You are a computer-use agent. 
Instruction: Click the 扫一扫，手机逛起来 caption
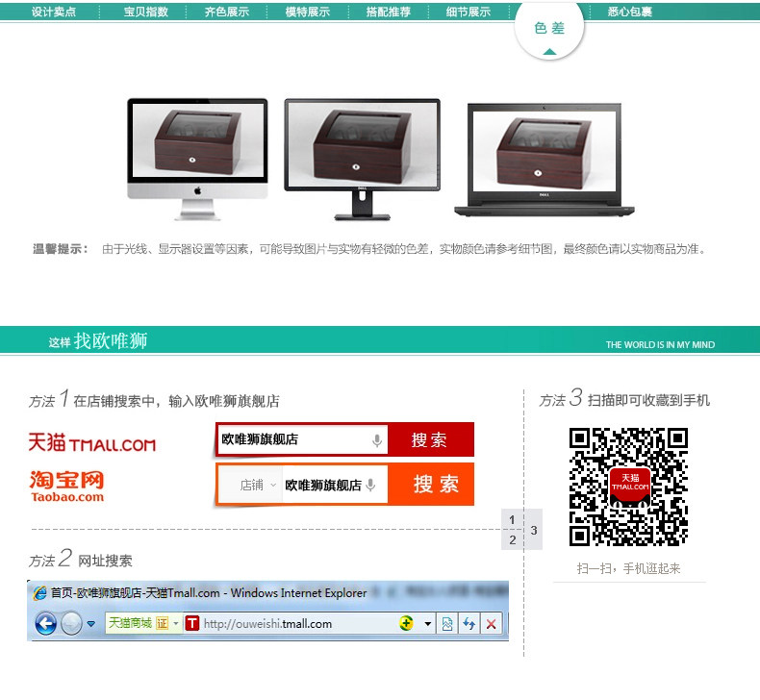628,568
